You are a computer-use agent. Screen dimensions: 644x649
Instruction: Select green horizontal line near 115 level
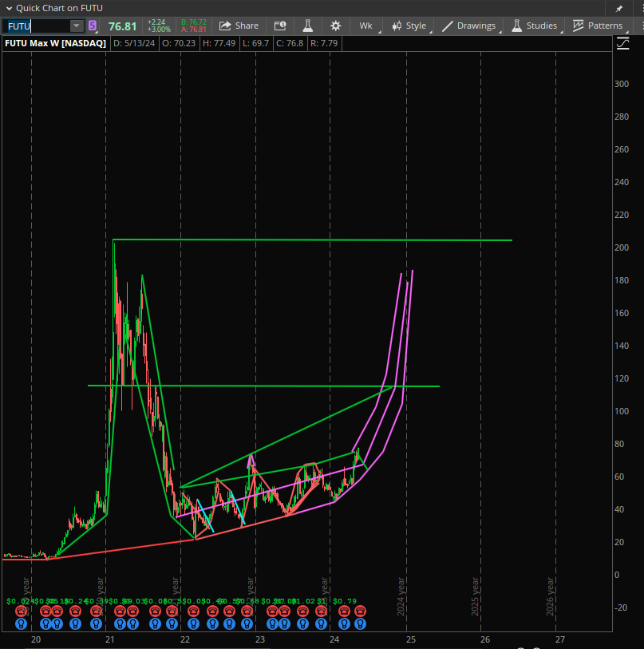click(263, 386)
